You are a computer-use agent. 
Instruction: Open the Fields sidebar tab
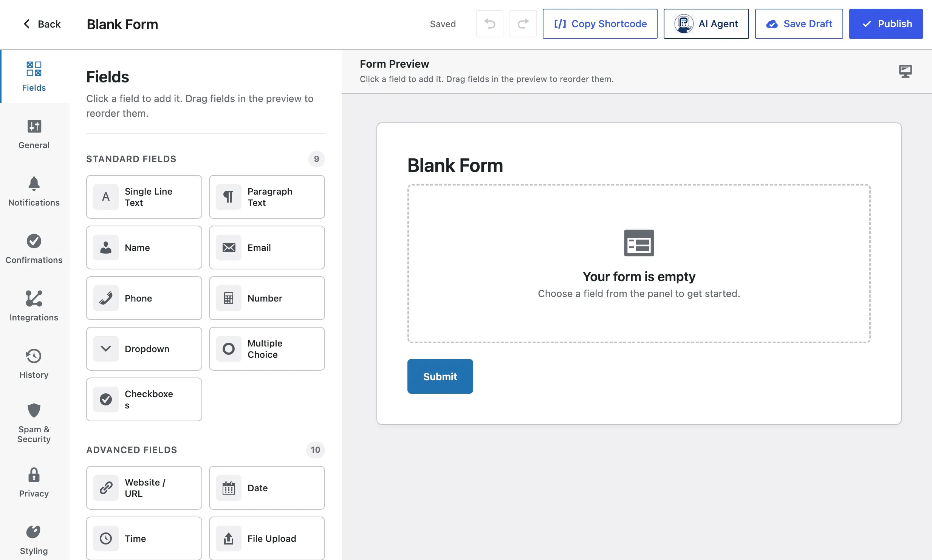click(34, 76)
